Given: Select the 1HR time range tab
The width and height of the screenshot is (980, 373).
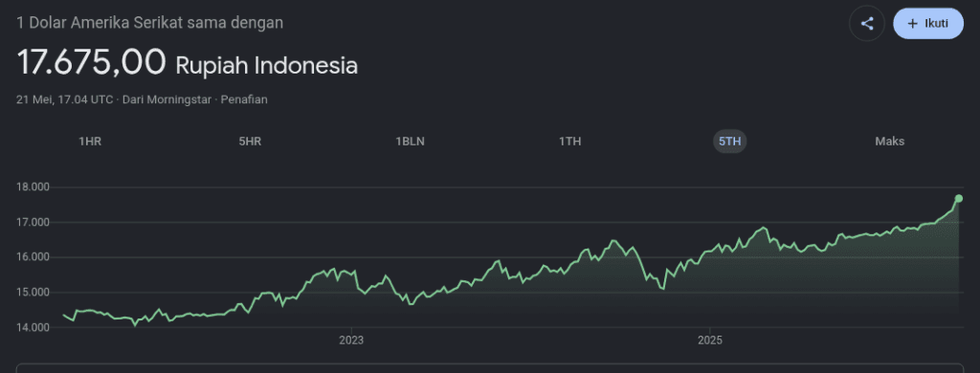Looking at the screenshot, I should pos(90,142).
